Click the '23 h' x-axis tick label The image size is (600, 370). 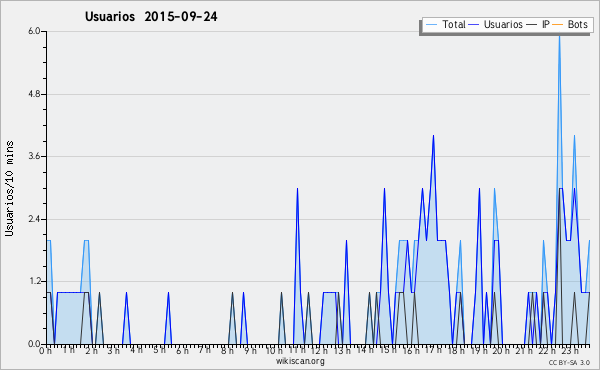[569, 350]
